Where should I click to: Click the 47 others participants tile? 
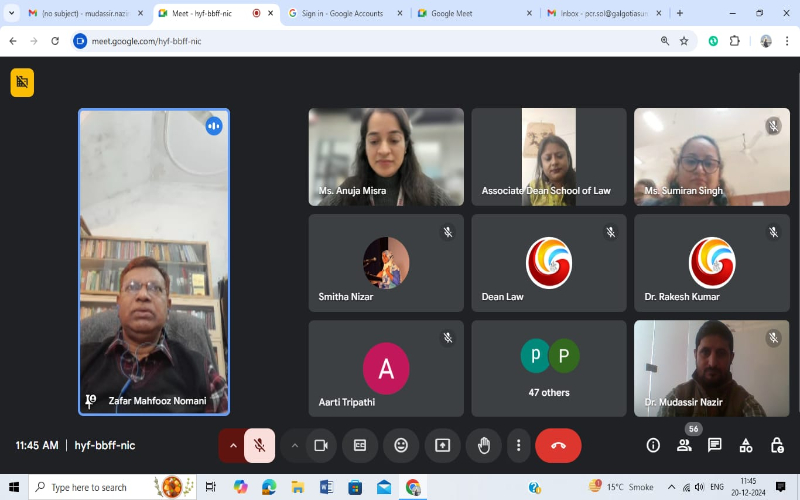point(549,368)
